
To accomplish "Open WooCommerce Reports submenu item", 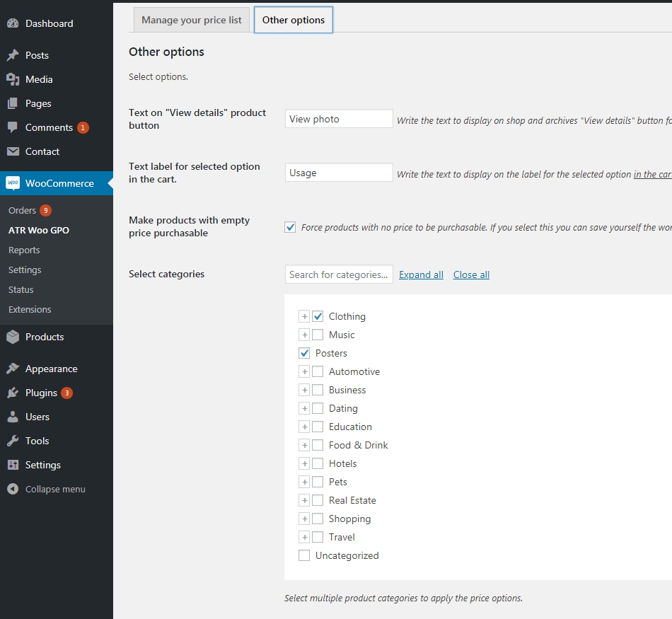I will (x=24, y=250).
